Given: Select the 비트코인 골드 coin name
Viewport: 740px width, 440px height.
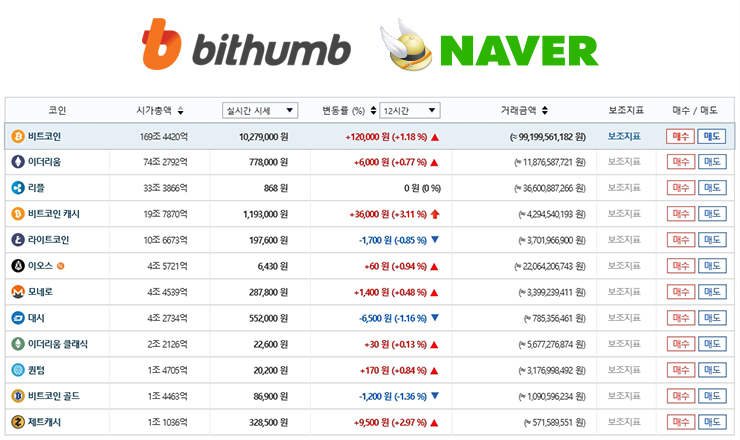Looking at the screenshot, I should [x=54, y=396].
